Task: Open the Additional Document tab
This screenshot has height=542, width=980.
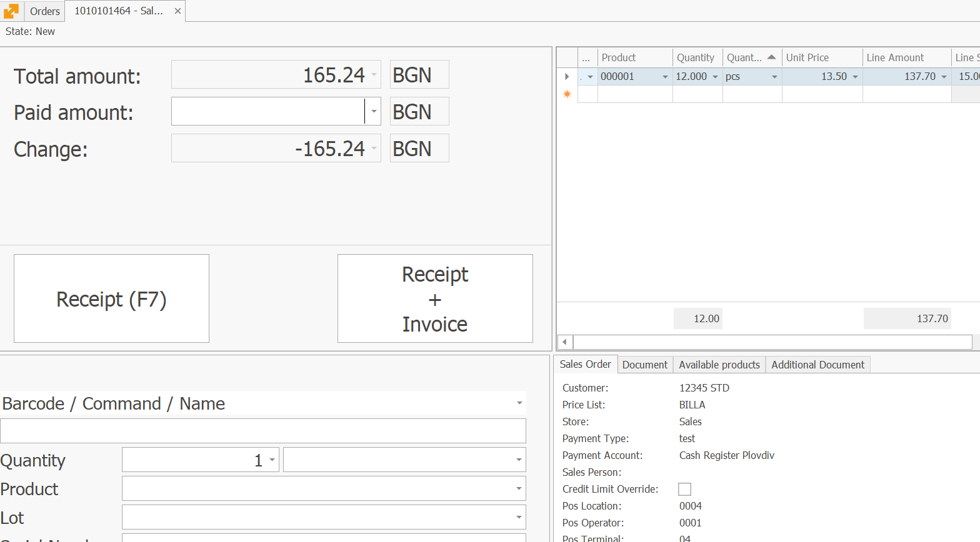Action: tap(817, 365)
